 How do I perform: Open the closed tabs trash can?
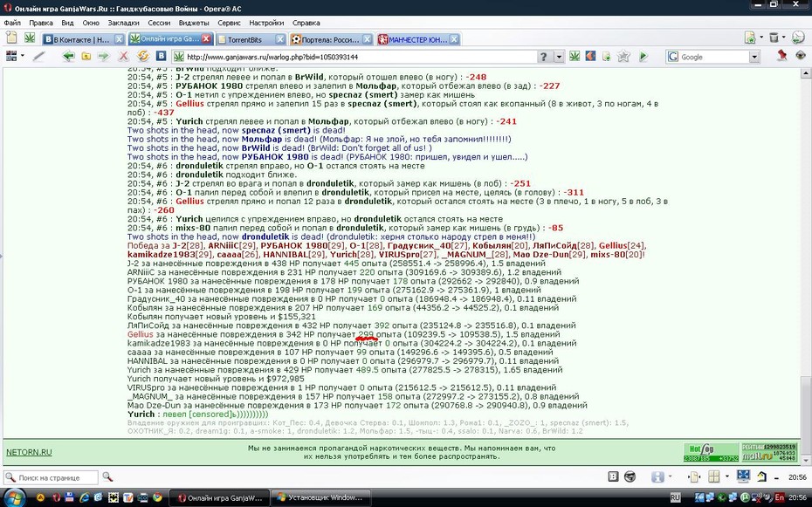(774, 38)
